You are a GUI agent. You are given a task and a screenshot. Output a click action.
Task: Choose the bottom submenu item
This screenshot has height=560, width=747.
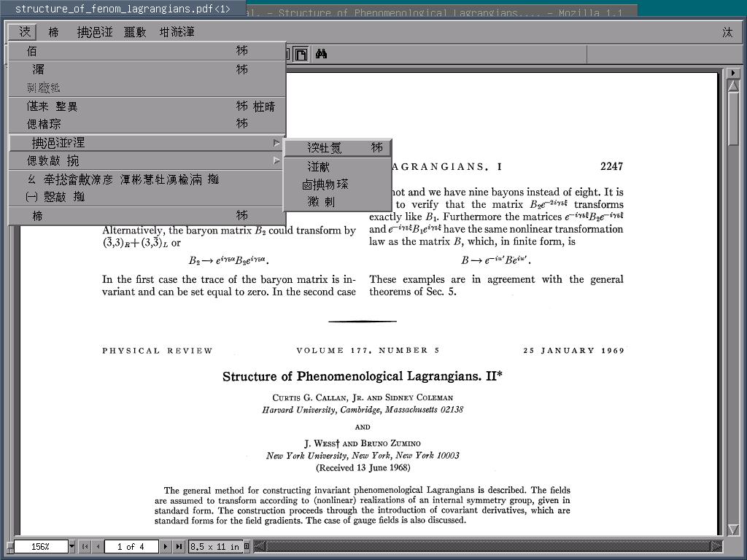337,202
